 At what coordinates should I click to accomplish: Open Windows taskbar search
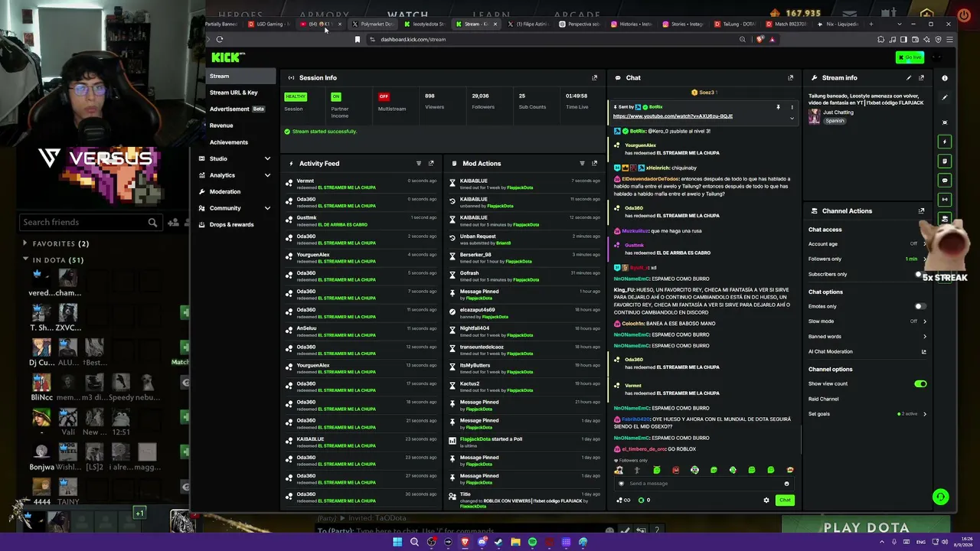(414, 542)
